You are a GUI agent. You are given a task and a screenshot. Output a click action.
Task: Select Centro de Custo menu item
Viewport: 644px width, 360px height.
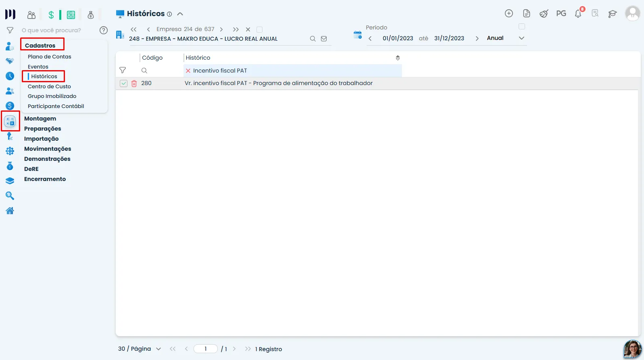pyautogui.click(x=49, y=87)
